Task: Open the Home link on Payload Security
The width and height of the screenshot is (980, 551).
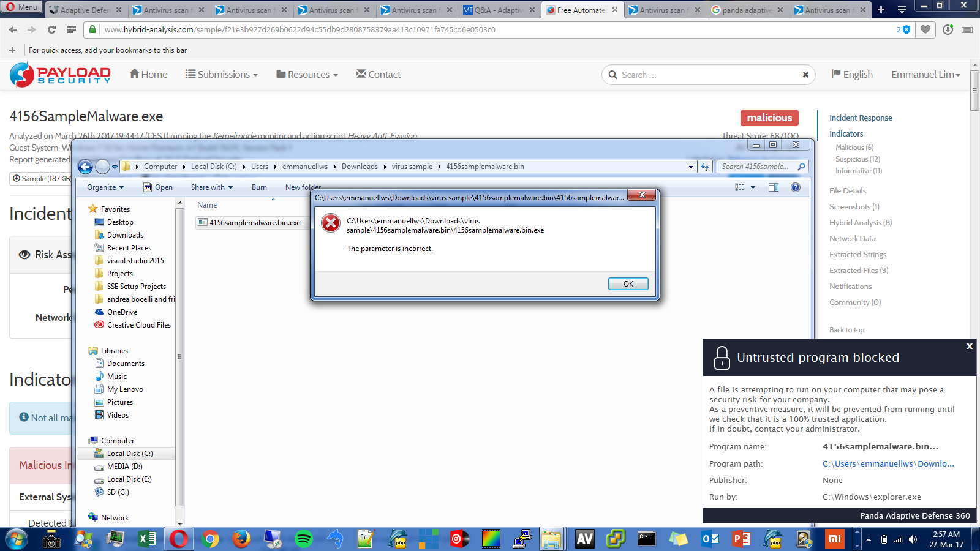Action: 148,74
